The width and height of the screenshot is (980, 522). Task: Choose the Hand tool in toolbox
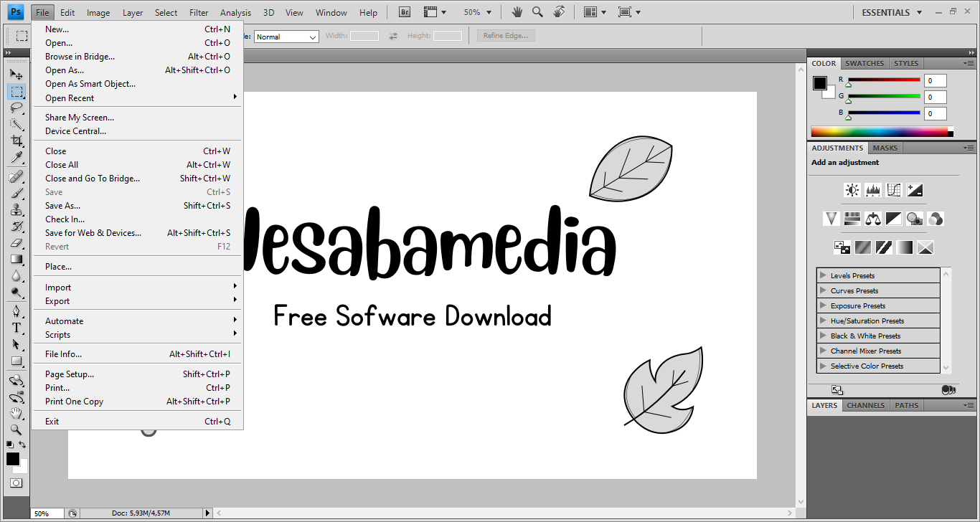click(x=17, y=414)
